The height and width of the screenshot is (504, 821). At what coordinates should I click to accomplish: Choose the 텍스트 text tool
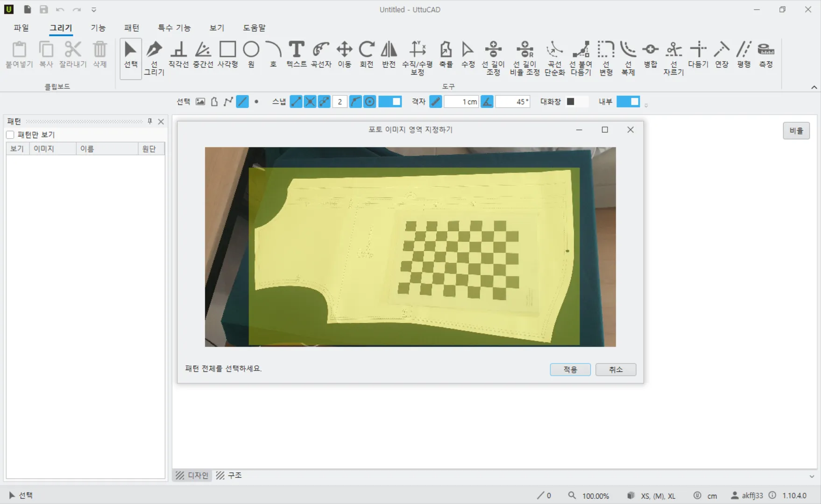tap(297, 55)
